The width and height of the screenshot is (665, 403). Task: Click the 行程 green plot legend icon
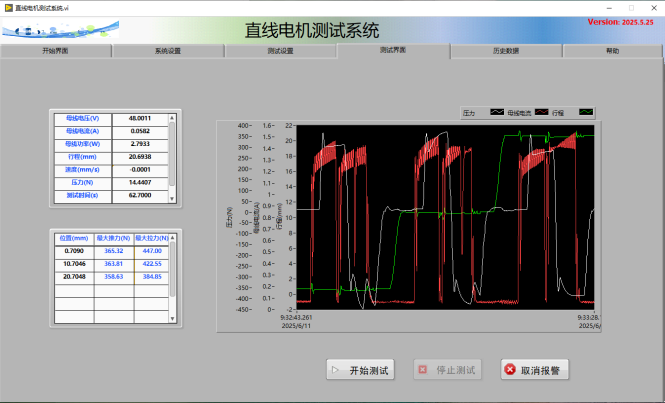coord(585,113)
